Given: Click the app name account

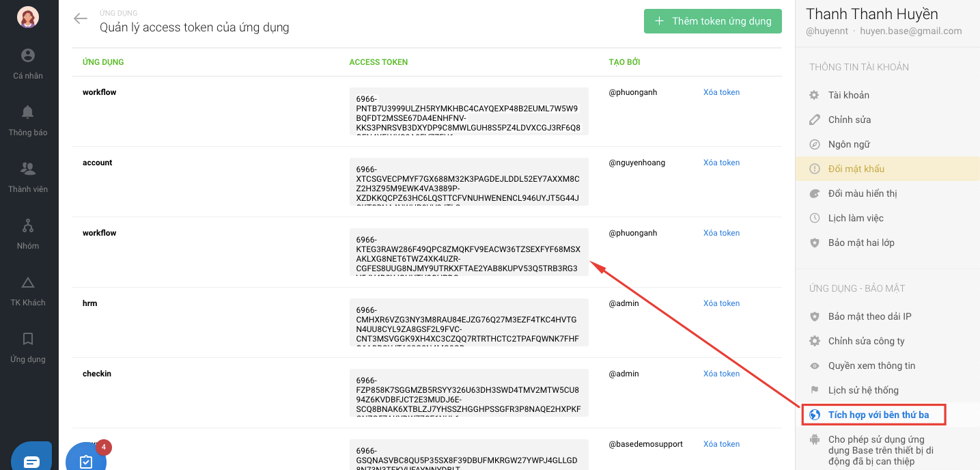Looking at the screenshot, I should (x=98, y=163).
